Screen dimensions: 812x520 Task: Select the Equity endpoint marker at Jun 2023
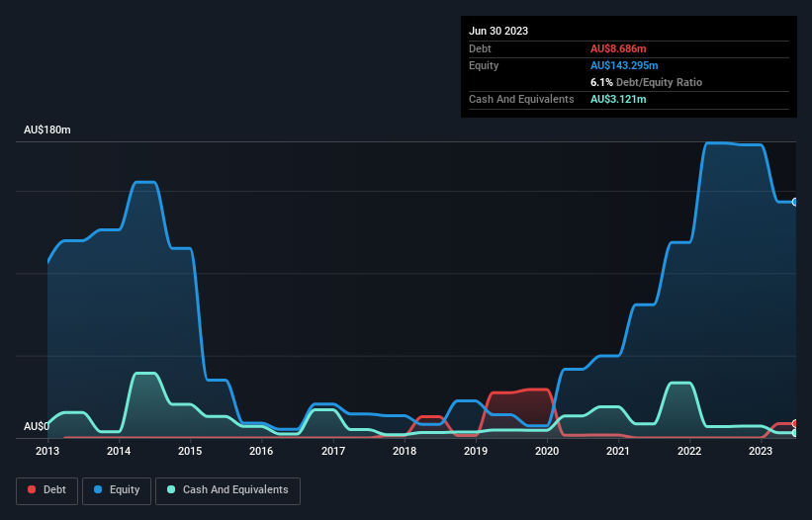tap(795, 202)
